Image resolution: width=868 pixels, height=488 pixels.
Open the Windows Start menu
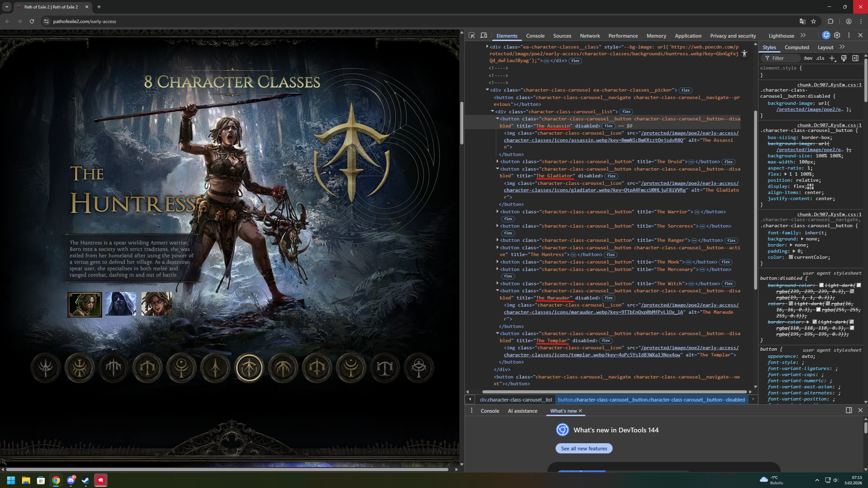(x=11, y=480)
